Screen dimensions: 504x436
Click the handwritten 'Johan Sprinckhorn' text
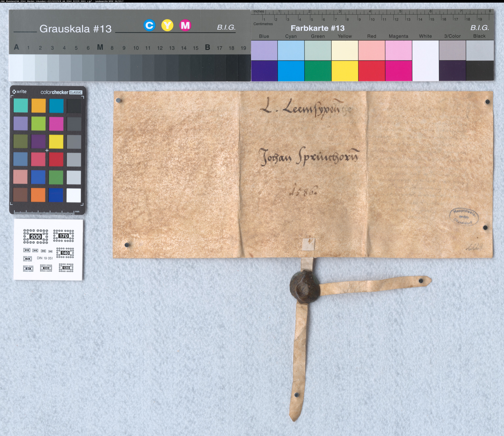coord(309,158)
